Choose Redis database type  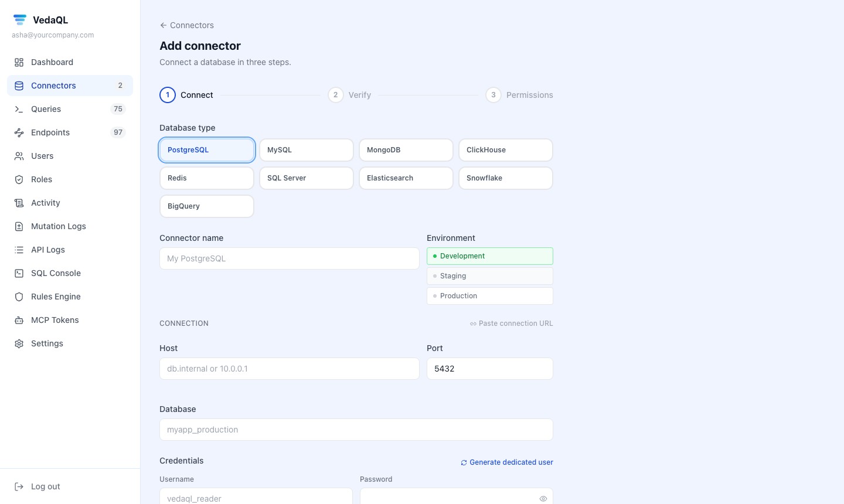click(207, 178)
